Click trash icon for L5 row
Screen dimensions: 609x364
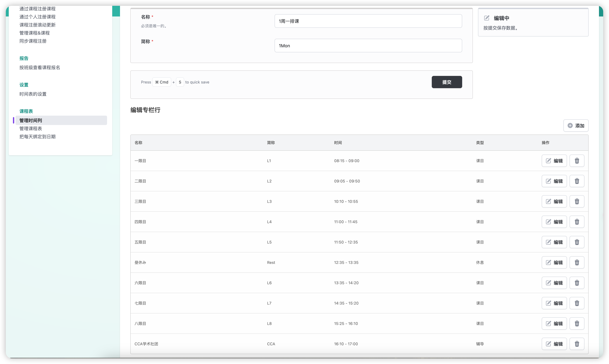577,242
